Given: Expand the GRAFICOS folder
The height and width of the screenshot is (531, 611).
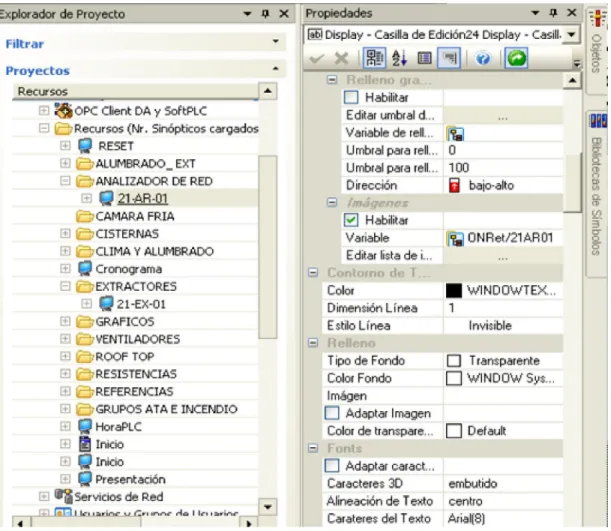Looking at the screenshot, I should (x=65, y=321).
